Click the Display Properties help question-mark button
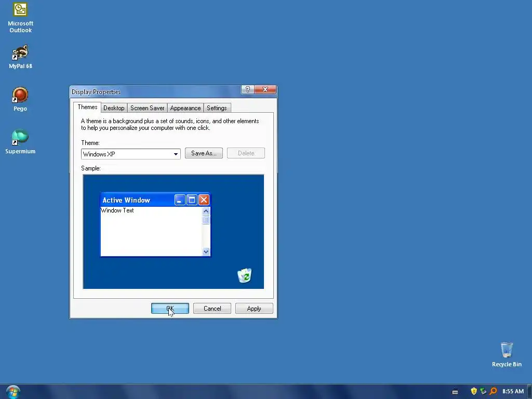532x399 pixels. click(248, 89)
